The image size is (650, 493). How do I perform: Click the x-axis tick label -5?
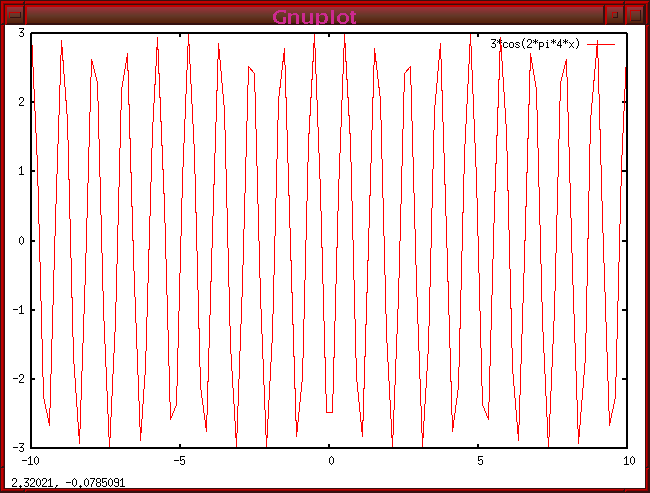[x=180, y=461]
